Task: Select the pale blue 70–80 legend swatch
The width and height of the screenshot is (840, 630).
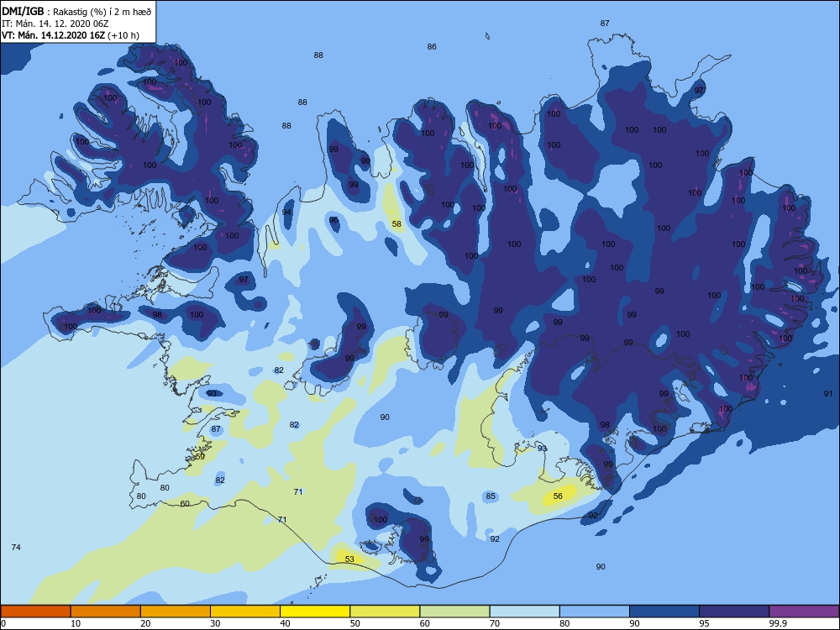Action: 525,612
